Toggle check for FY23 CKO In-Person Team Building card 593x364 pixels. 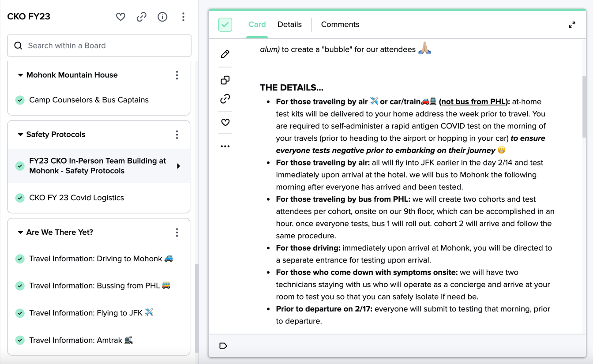[20, 166]
